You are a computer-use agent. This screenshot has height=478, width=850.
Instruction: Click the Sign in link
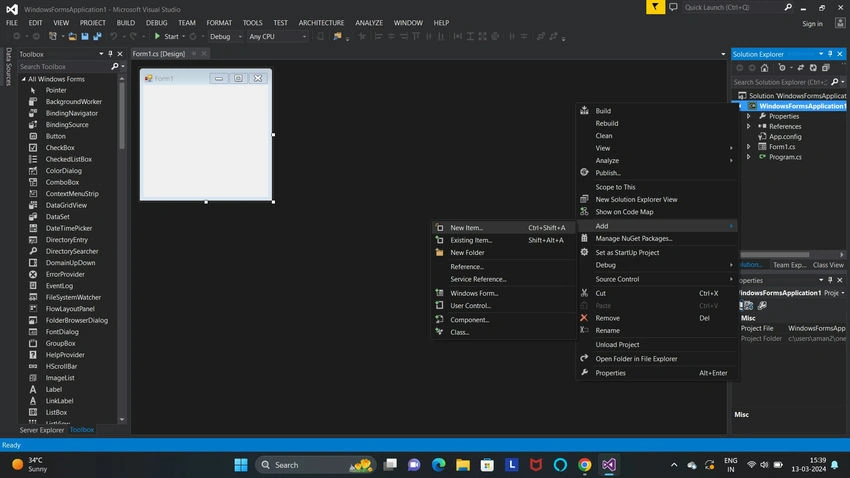click(812, 24)
